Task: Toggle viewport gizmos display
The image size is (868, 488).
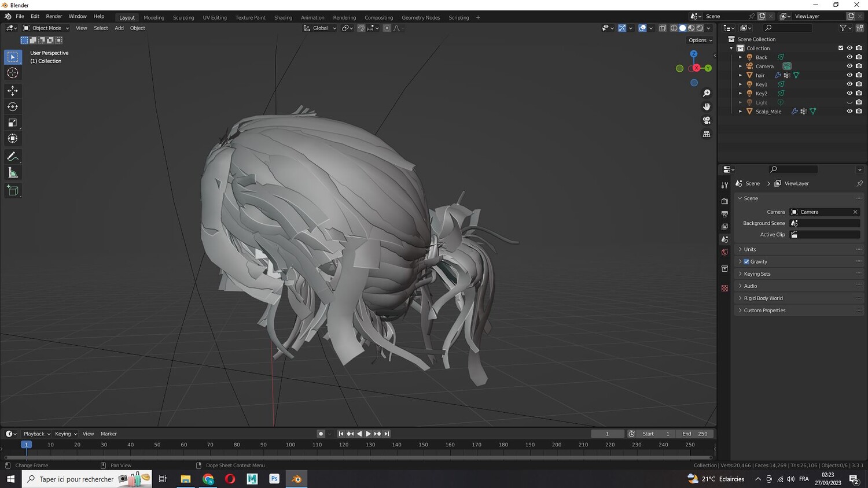Action: [622, 28]
